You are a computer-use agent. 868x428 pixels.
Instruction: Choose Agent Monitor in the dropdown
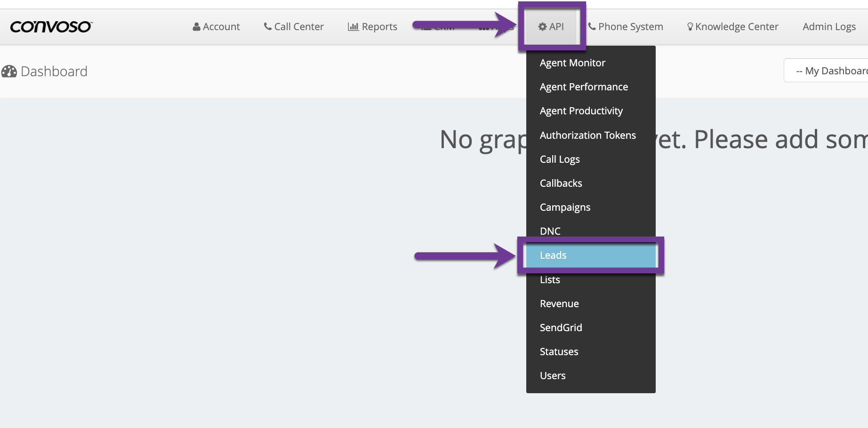(x=572, y=63)
